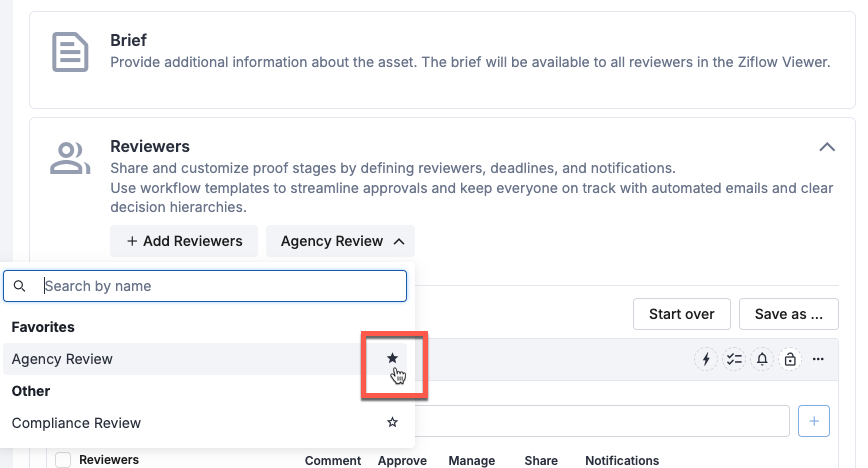This screenshot has height=468, width=868.
Task: Unfavorite Agency Review with the filled star
Action: 392,358
